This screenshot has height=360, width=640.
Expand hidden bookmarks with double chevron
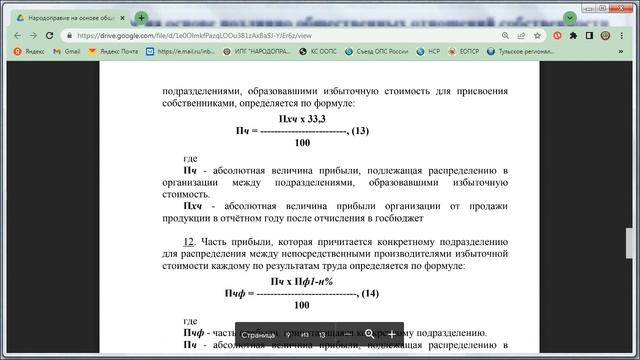(x=621, y=51)
